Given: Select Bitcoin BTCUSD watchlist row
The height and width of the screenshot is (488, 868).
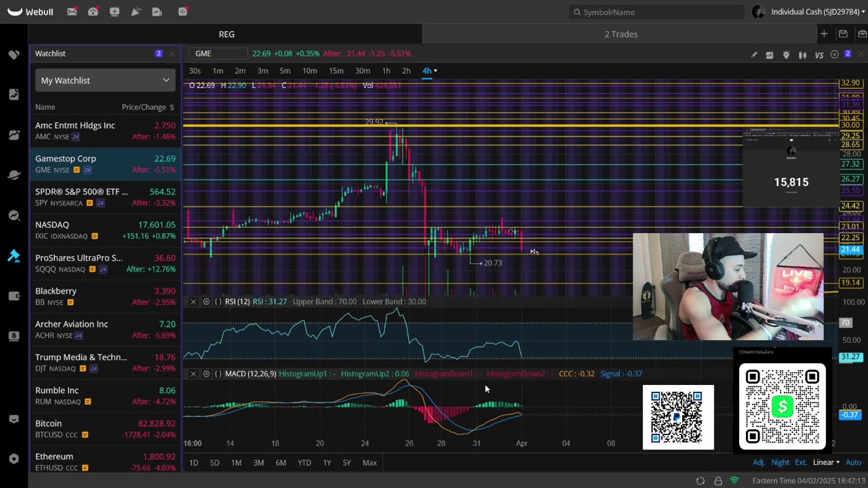Looking at the screenshot, I should [105, 428].
